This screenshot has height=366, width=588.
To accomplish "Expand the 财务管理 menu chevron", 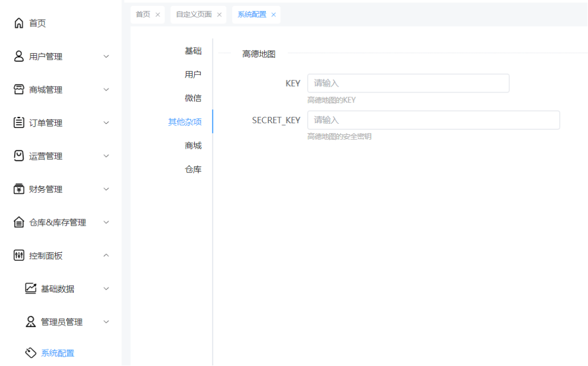I will click(x=106, y=189).
